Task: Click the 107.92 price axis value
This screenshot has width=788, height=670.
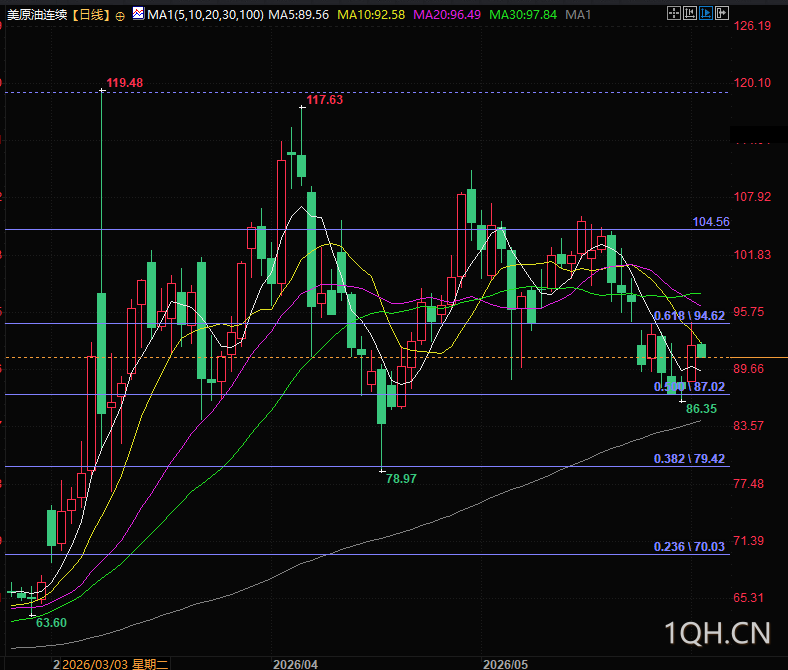Action: tap(752, 197)
